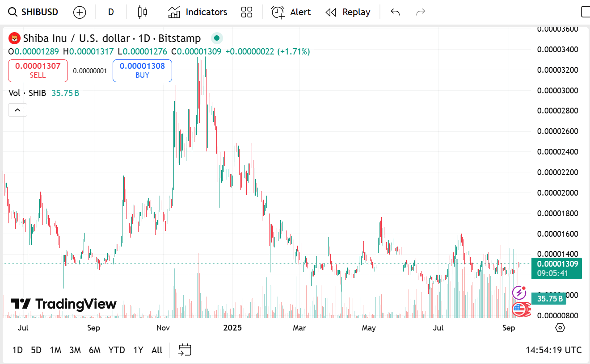The image size is (590, 364).
Task: Click the redo arrow icon
Action: pyautogui.click(x=421, y=12)
